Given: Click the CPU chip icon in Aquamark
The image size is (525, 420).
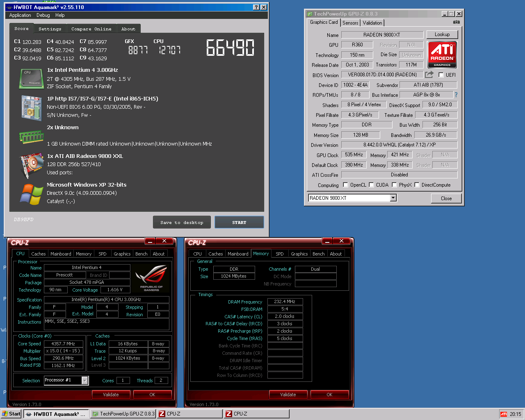Looking at the screenshot, I should [x=32, y=78].
